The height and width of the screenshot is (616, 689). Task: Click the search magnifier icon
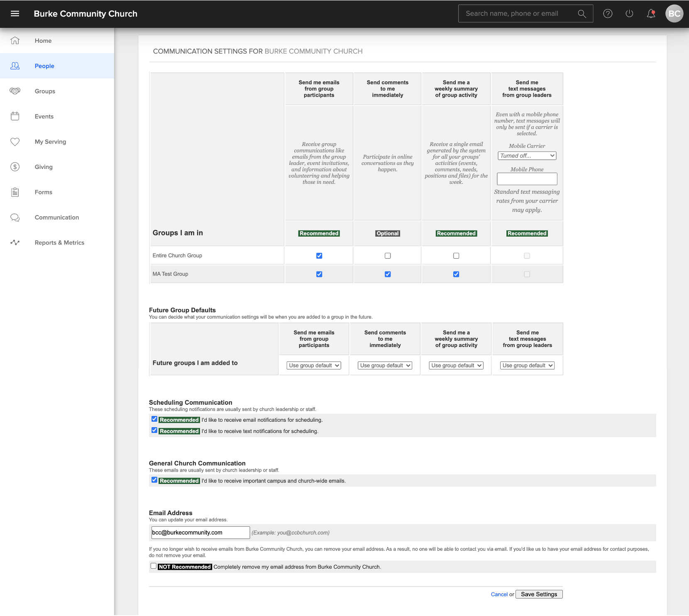click(582, 14)
